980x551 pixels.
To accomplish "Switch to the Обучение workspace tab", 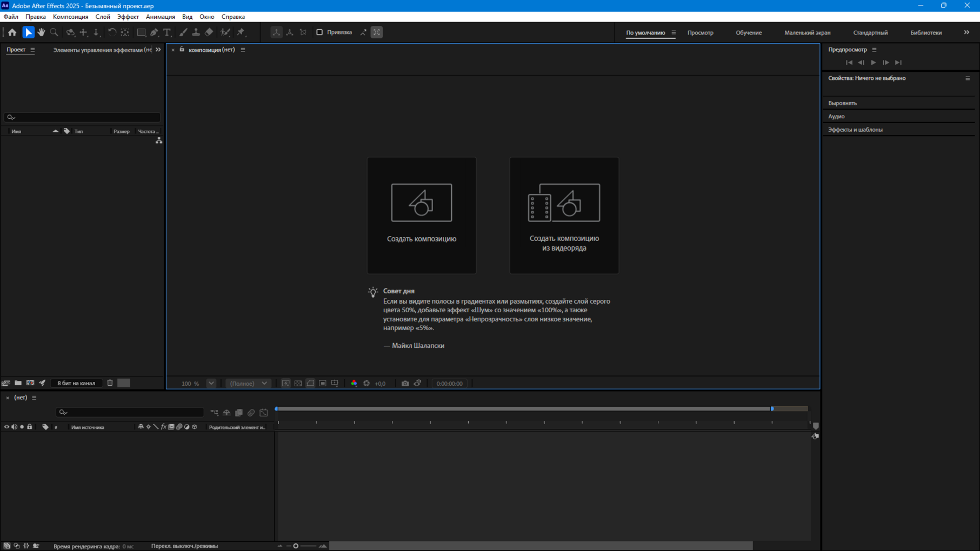I will (x=748, y=33).
